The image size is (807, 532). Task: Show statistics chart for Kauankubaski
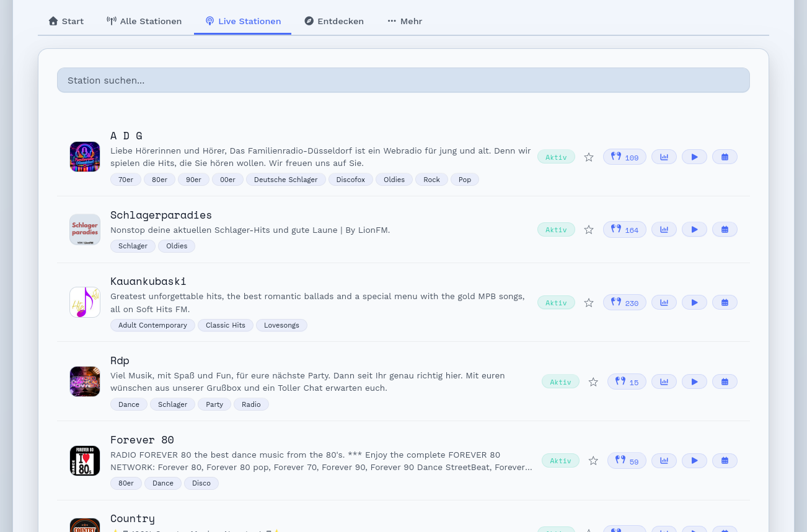pos(664,303)
